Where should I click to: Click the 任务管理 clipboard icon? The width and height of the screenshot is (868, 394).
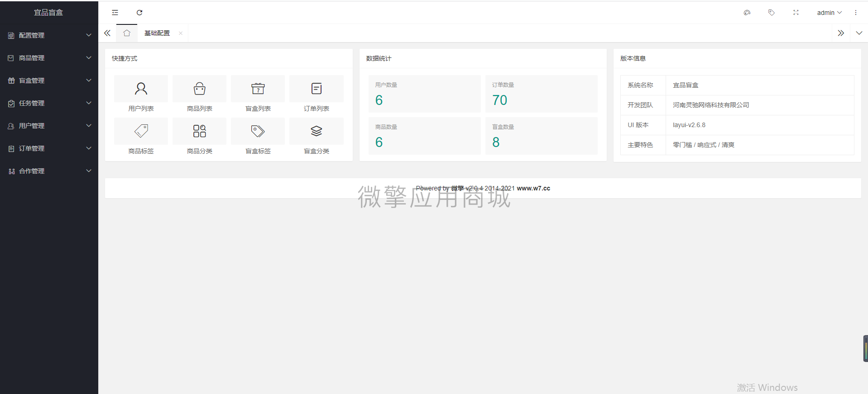click(11, 103)
